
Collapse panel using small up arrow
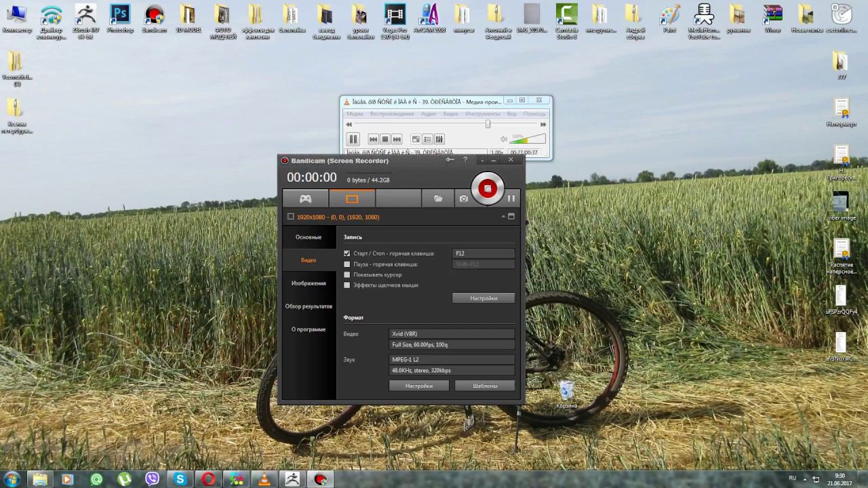pos(503,217)
